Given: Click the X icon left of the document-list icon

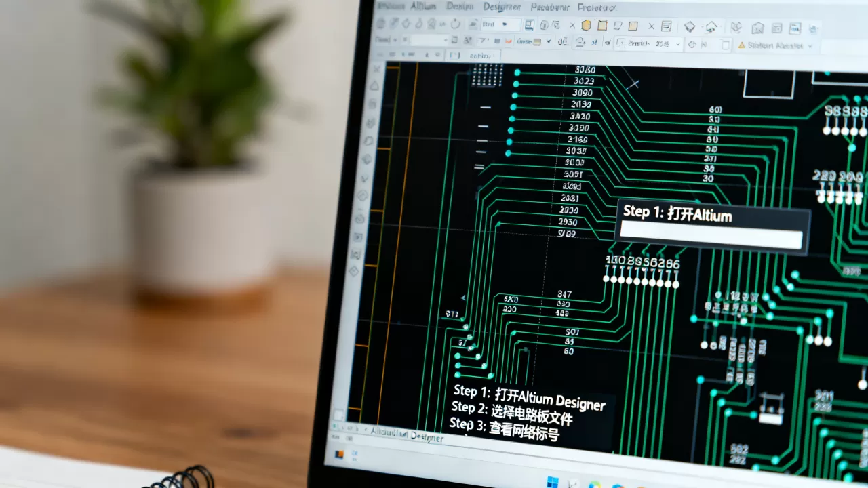Looking at the screenshot, I should [651, 26].
